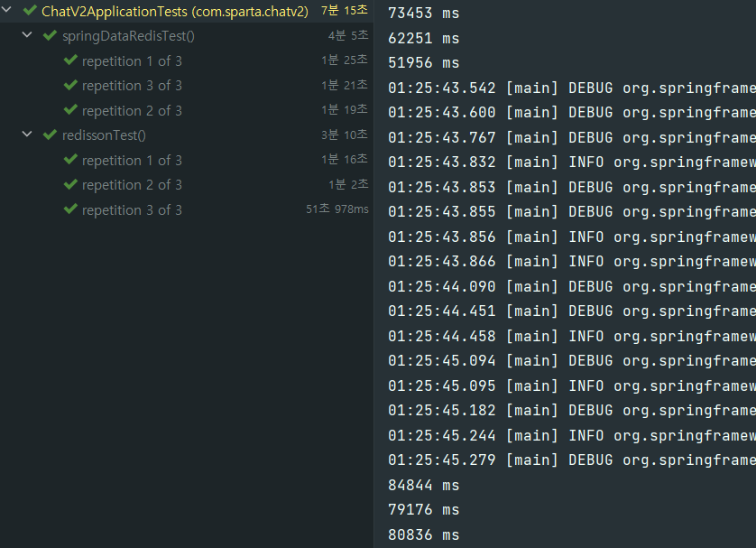
Task: Open repetition 2 of 3 under springDataRedisTest
Action: 132,111
